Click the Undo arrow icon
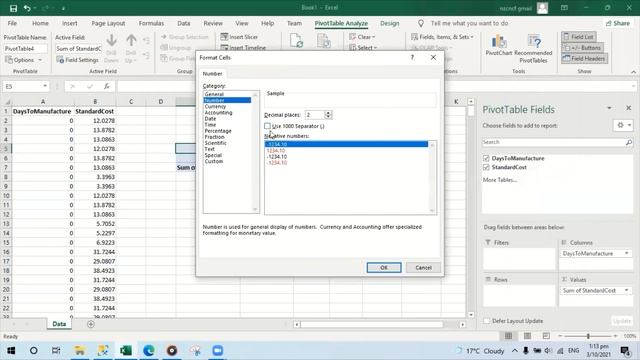Screen dimensions: 640x360 (x=27, y=8)
